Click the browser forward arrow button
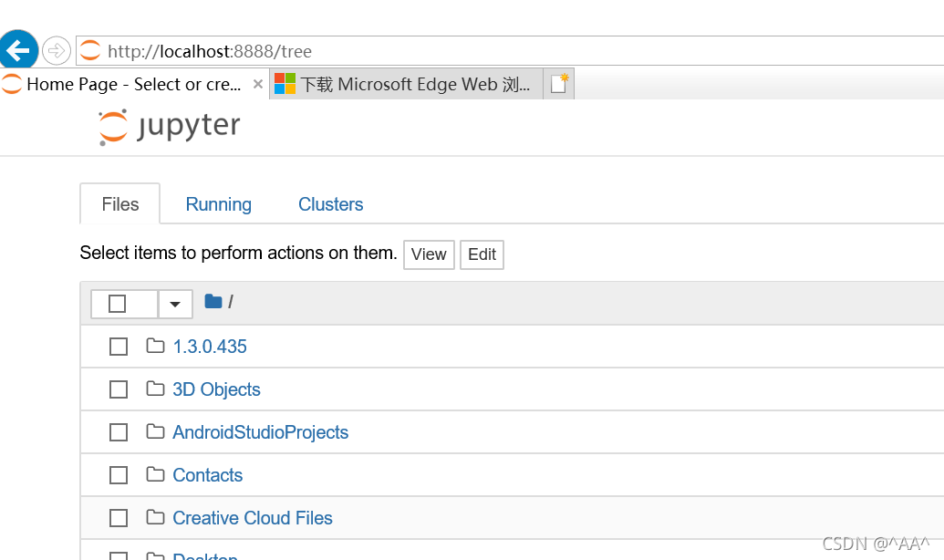This screenshot has width=944, height=560. coord(56,50)
